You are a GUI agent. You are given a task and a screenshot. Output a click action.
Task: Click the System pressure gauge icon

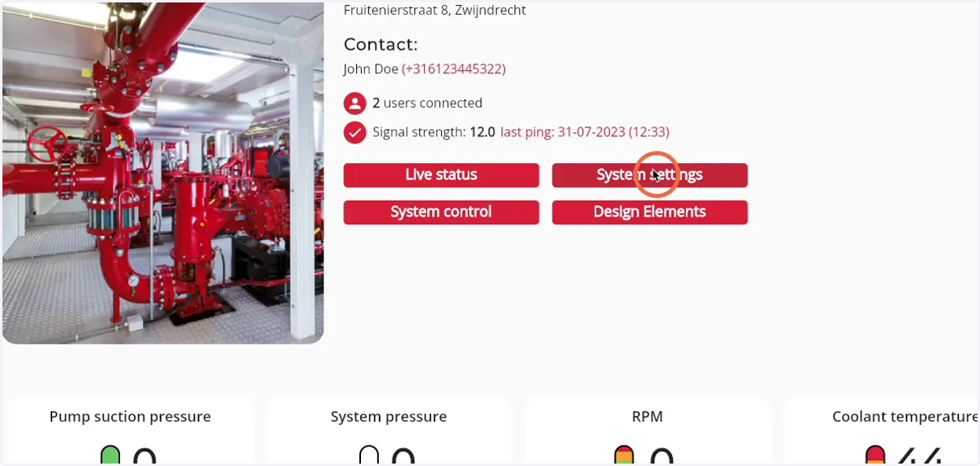[x=369, y=455]
